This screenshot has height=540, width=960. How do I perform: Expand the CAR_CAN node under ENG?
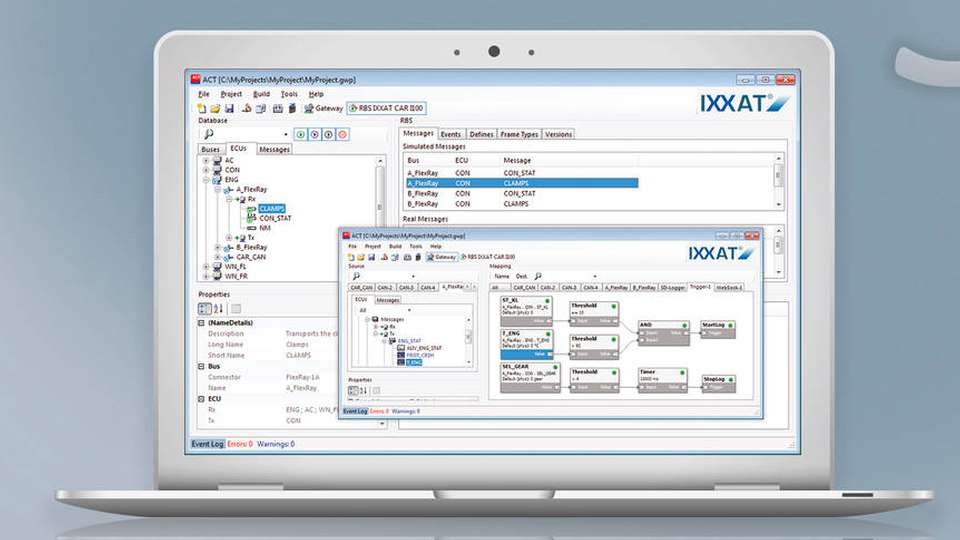pyautogui.click(x=217, y=257)
